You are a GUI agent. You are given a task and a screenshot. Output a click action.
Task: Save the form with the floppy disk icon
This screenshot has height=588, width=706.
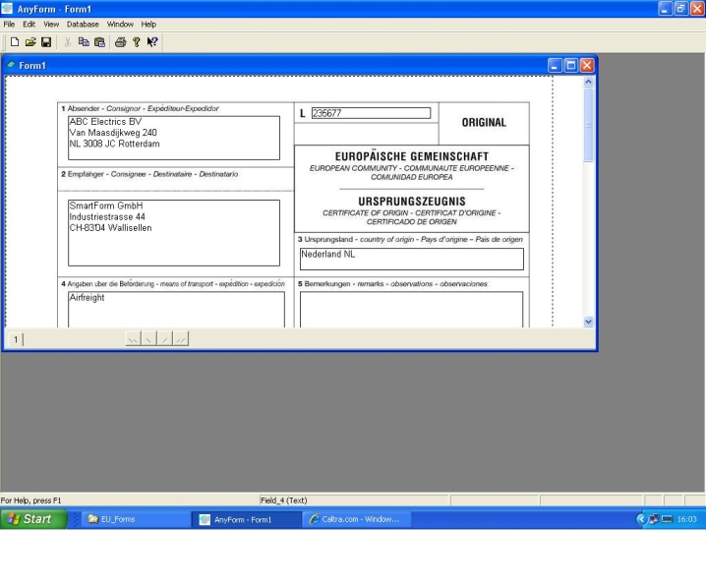point(45,42)
